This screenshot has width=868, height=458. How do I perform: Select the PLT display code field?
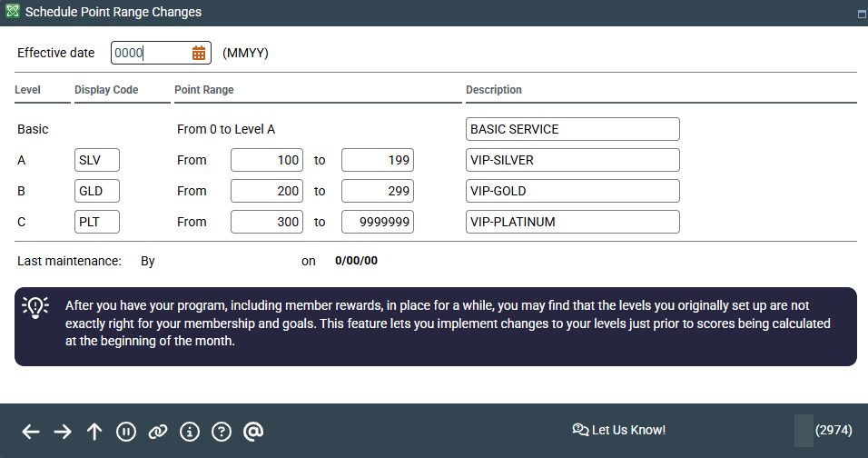97,222
